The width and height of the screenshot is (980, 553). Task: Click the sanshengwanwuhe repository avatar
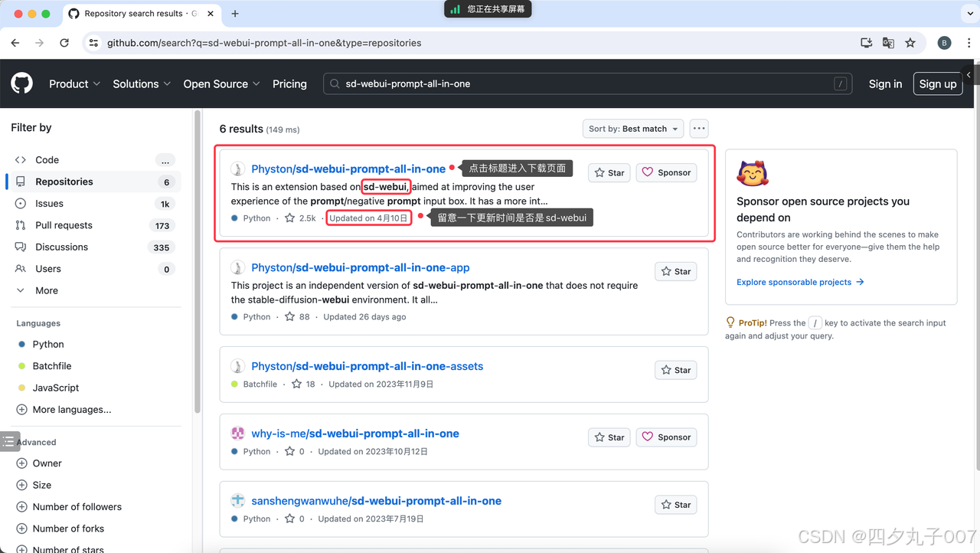[x=238, y=501]
